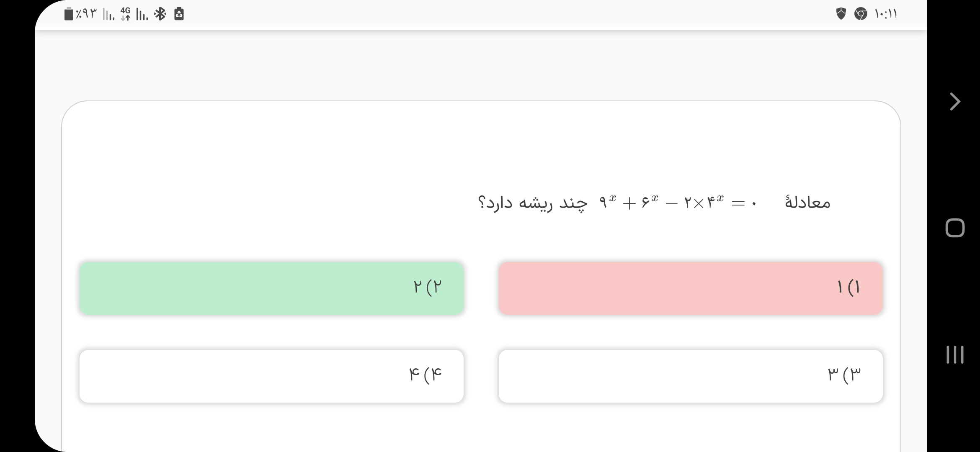Screen dimensions: 980x452
Task: Tap the Bluetooth icon in status bar
Action: [x=160, y=14]
